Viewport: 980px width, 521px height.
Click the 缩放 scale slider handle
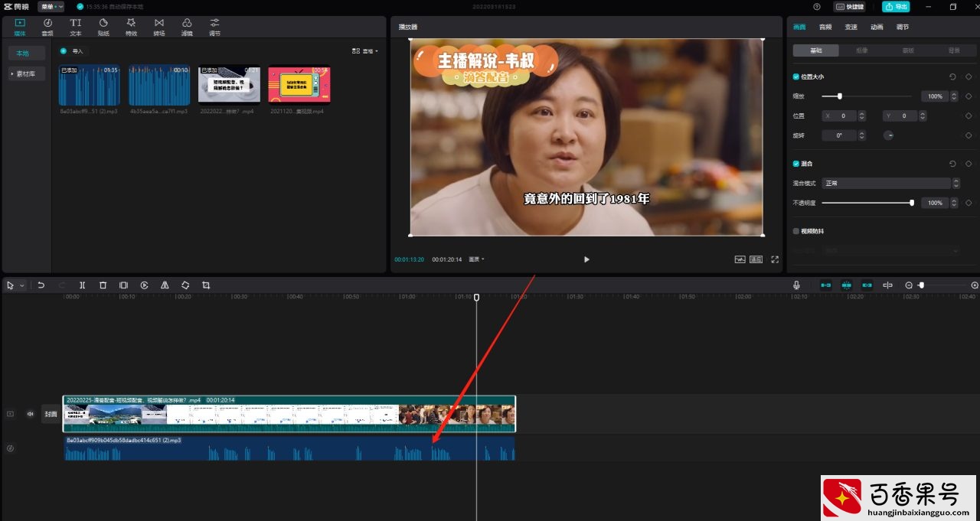tap(840, 96)
